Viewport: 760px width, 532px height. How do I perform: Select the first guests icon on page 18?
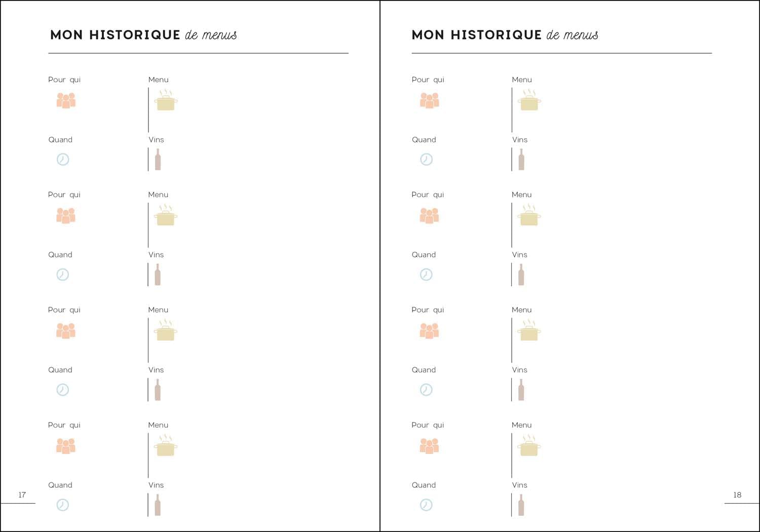429,100
